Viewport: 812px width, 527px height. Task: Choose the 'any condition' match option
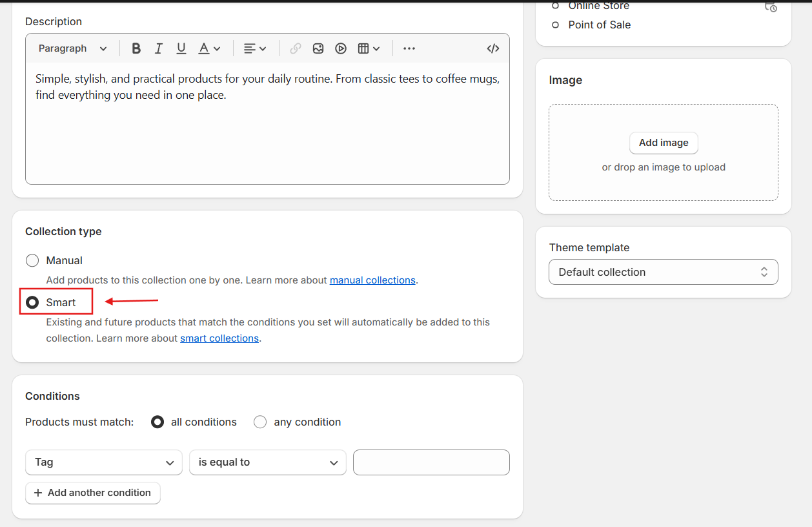(x=260, y=422)
